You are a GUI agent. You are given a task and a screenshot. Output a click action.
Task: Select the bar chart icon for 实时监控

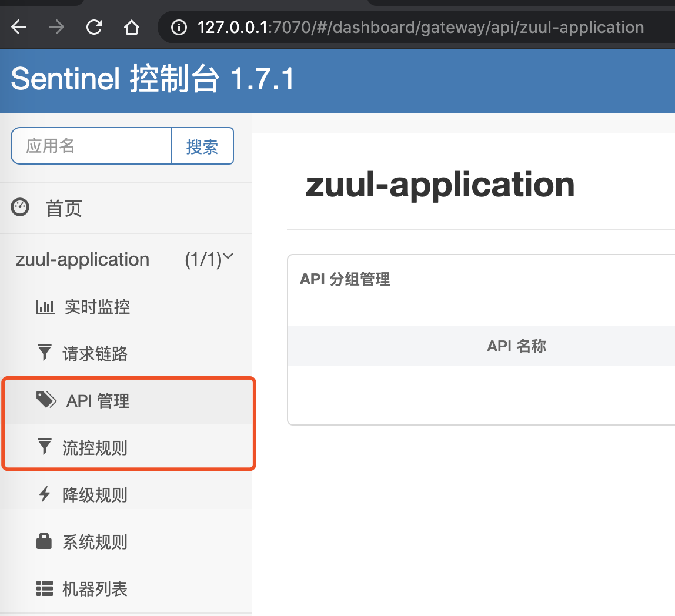(45, 306)
